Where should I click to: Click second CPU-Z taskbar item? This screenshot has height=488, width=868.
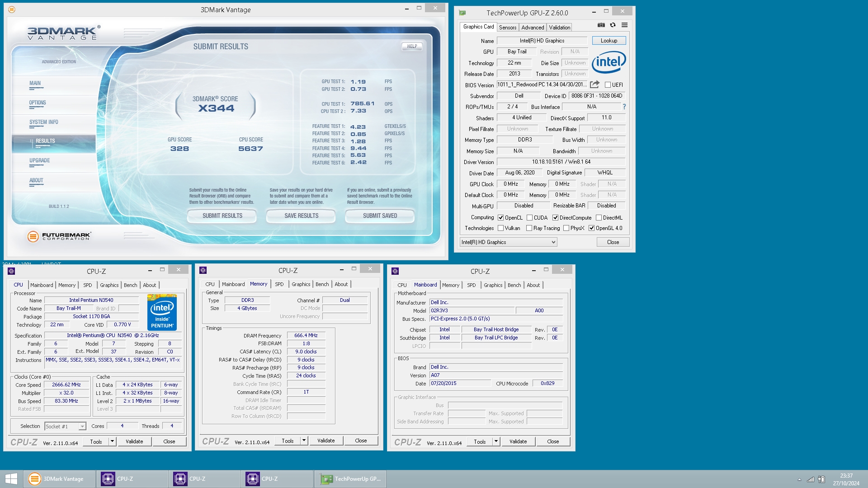[x=204, y=479]
